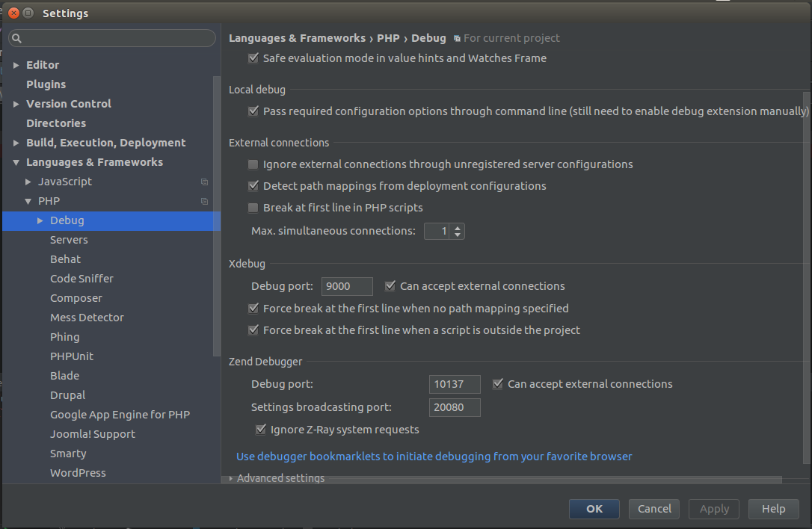
Task: Open the Servers settings page
Action: 69,240
